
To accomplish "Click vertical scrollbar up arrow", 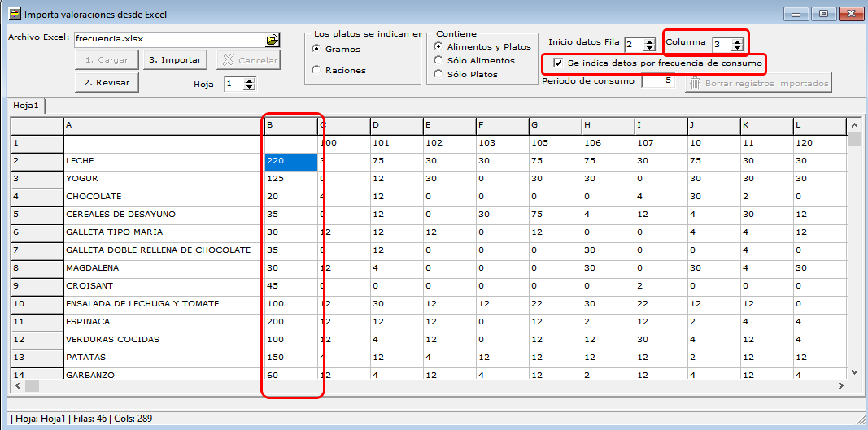I will [x=854, y=125].
